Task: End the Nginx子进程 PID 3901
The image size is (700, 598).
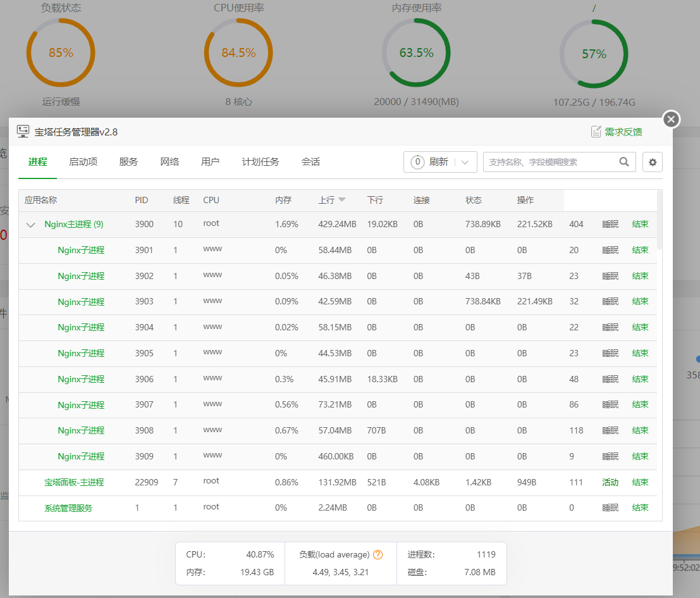Action: (x=640, y=250)
